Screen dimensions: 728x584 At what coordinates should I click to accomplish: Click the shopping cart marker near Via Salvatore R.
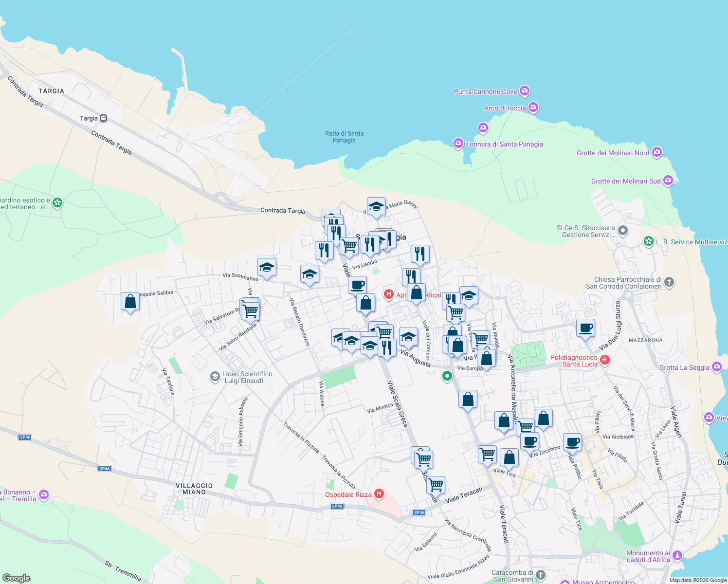(x=250, y=310)
